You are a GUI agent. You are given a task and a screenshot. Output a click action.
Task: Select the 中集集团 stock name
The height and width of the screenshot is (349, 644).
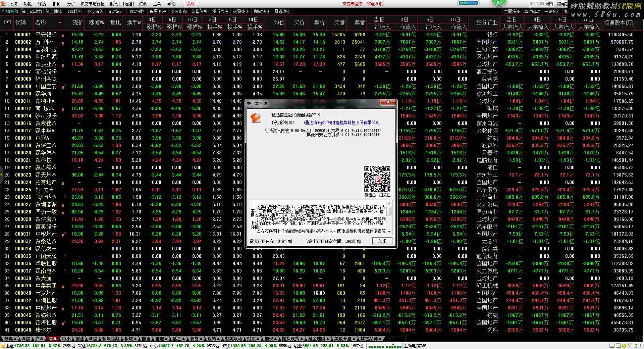click(46, 286)
